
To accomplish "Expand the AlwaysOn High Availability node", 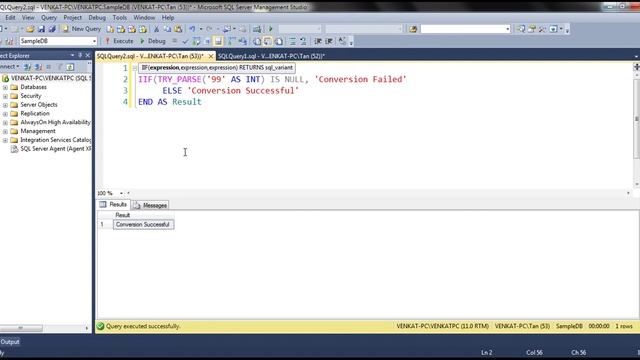I will [5, 122].
